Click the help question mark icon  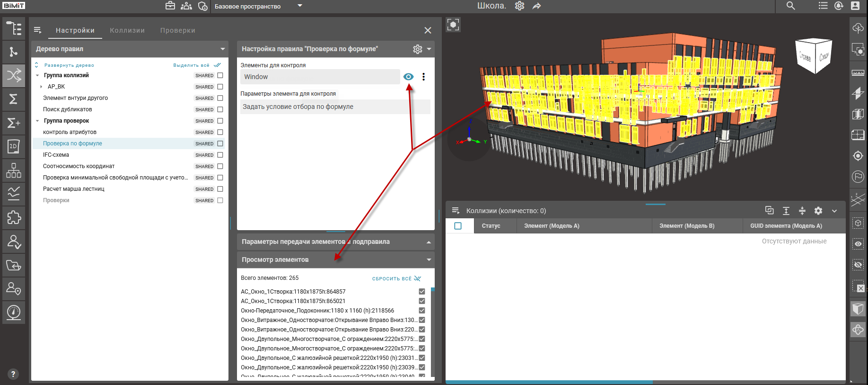coord(13,374)
